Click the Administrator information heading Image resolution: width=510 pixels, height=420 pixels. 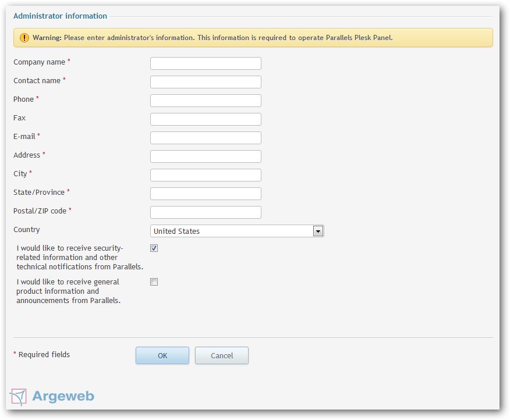[60, 16]
